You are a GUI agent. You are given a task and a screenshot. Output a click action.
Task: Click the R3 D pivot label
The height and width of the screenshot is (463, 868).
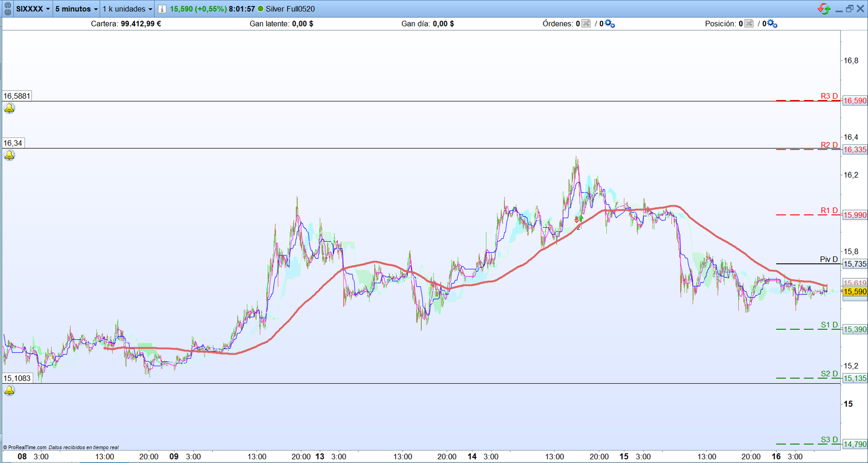click(829, 96)
